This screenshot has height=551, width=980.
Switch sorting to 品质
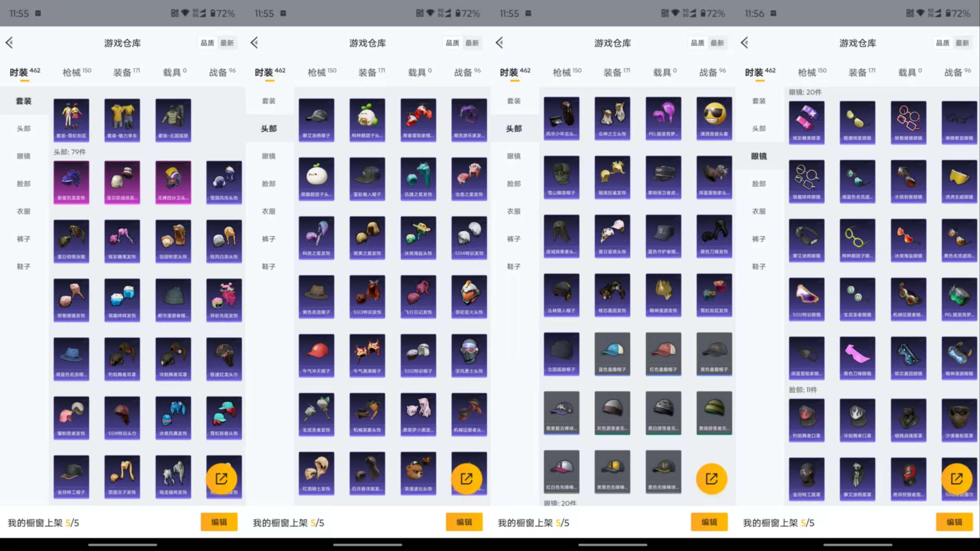click(207, 43)
